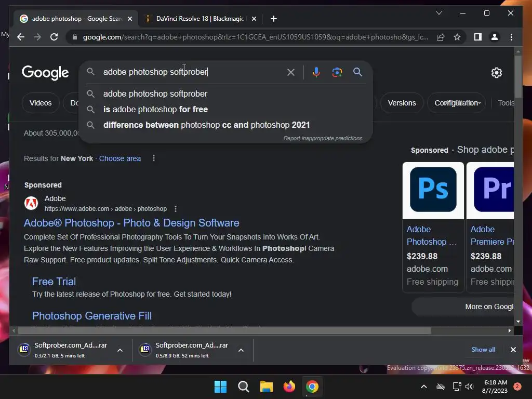Expand options for 8.9 GB Softprober download

[241, 350]
